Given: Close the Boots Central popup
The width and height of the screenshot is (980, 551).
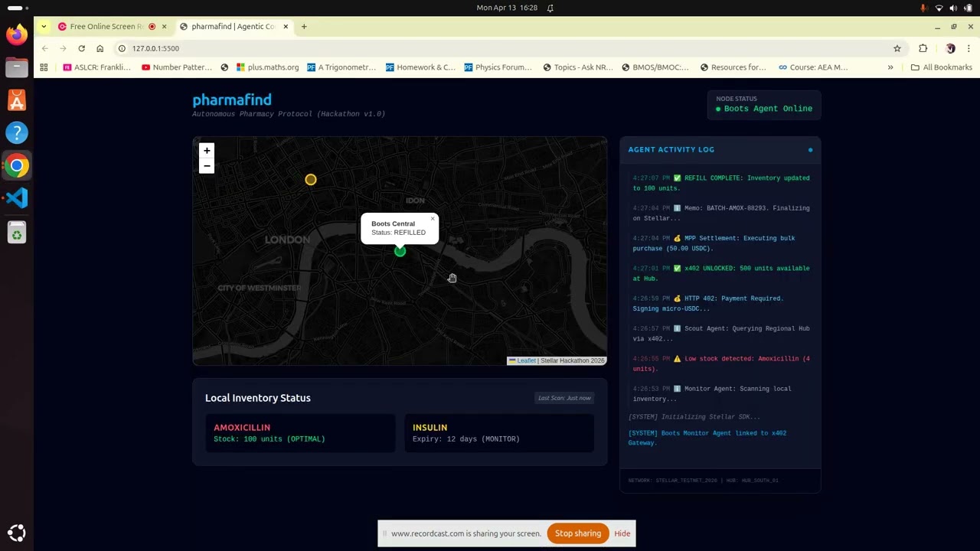Looking at the screenshot, I should [432, 220].
